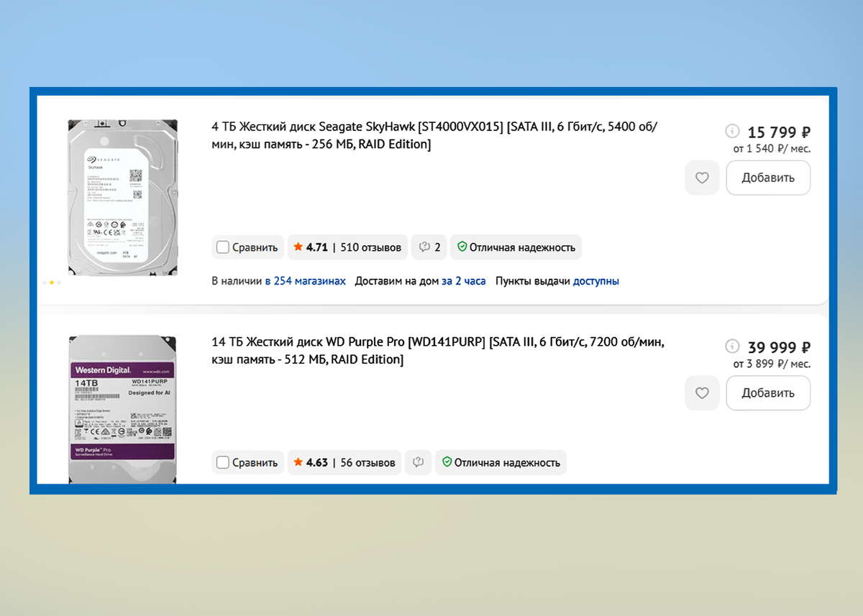The width and height of the screenshot is (863, 616).
Task: Open comments bubble icon for WD Purple Pro
Action: tap(418, 462)
